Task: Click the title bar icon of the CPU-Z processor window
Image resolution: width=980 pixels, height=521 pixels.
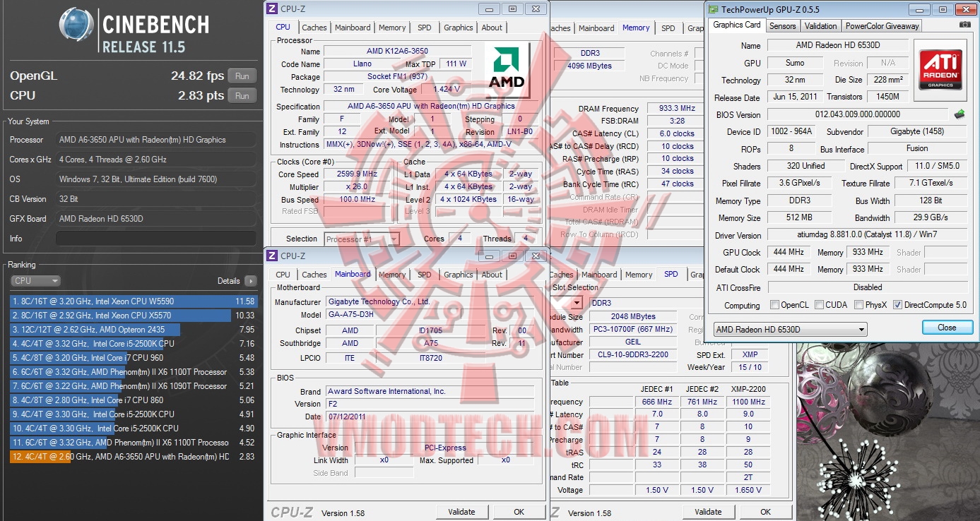Action: click(273, 8)
